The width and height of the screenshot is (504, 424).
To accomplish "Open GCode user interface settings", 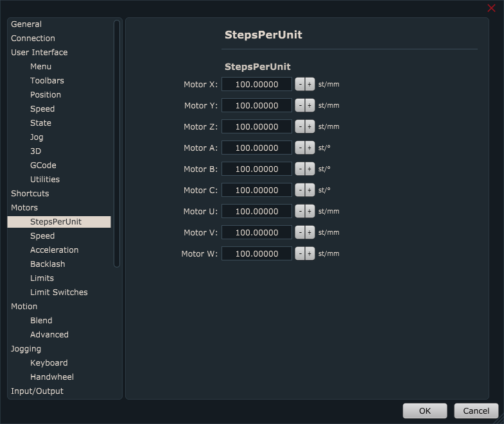I will click(43, 165).
